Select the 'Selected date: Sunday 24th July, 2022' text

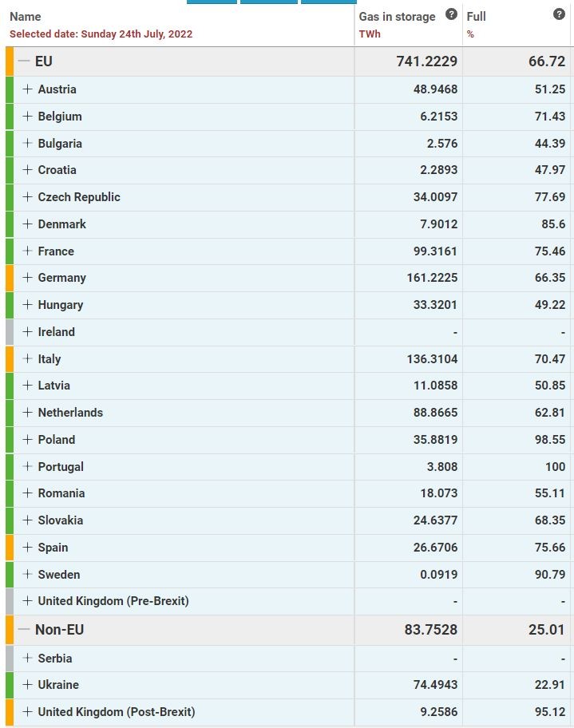coord(101,34)
